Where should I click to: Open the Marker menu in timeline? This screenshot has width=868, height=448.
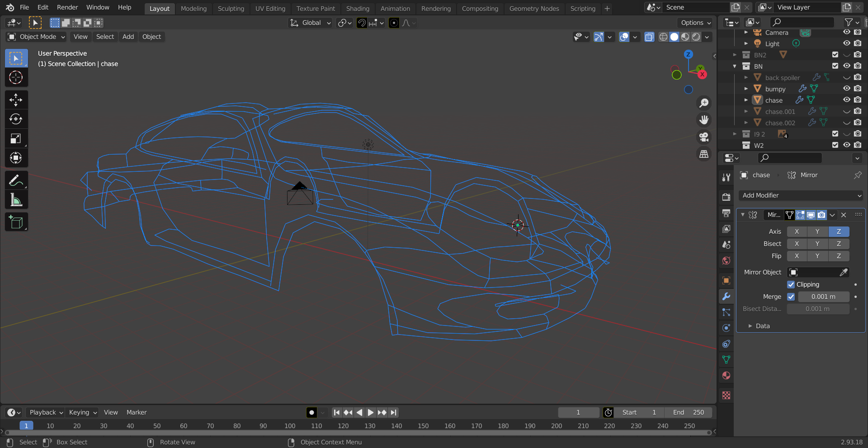[137, 412]
